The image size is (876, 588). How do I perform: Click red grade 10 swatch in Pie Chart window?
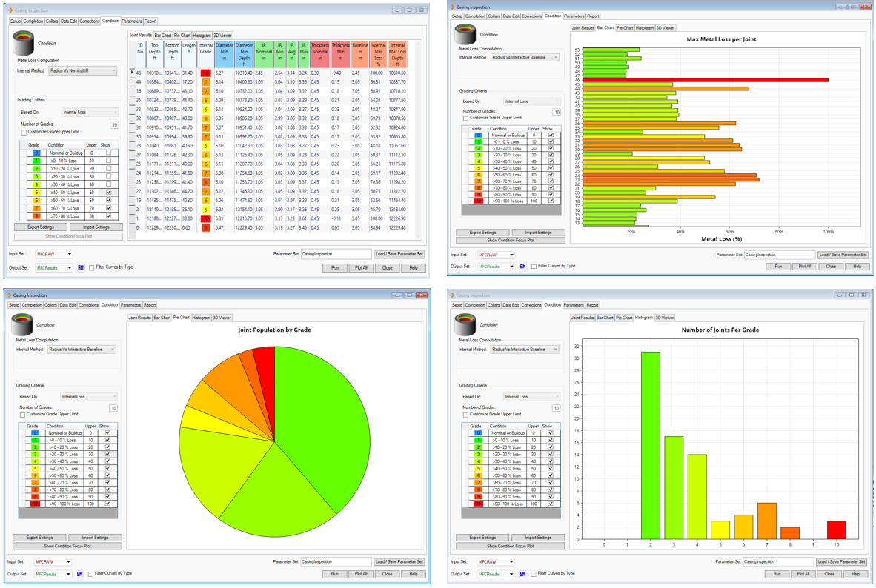[34, 504]
